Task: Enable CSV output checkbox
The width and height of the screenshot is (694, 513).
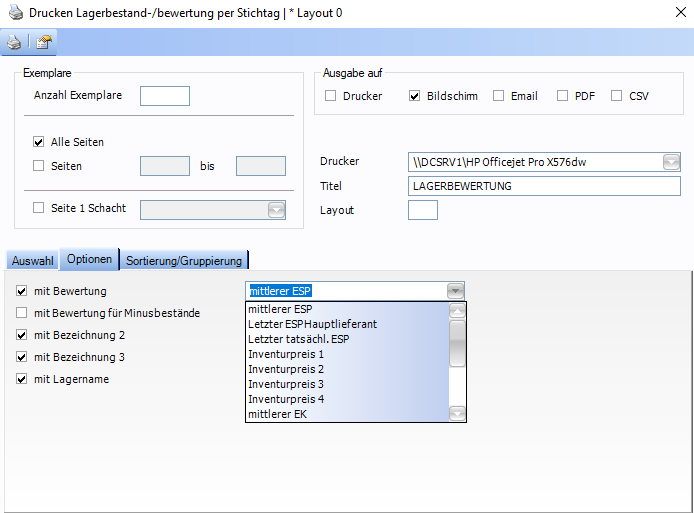Action: 617,96
